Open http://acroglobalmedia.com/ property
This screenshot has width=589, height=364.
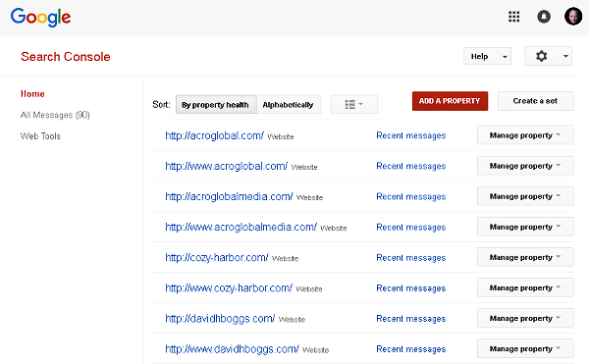pos(229,196)
